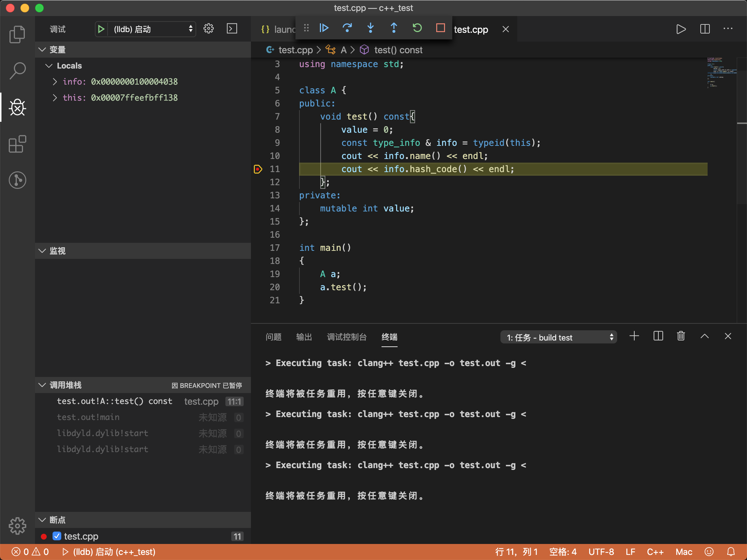Open the Search view in the activity bar
747x560 pixels.
click(17, 71)
